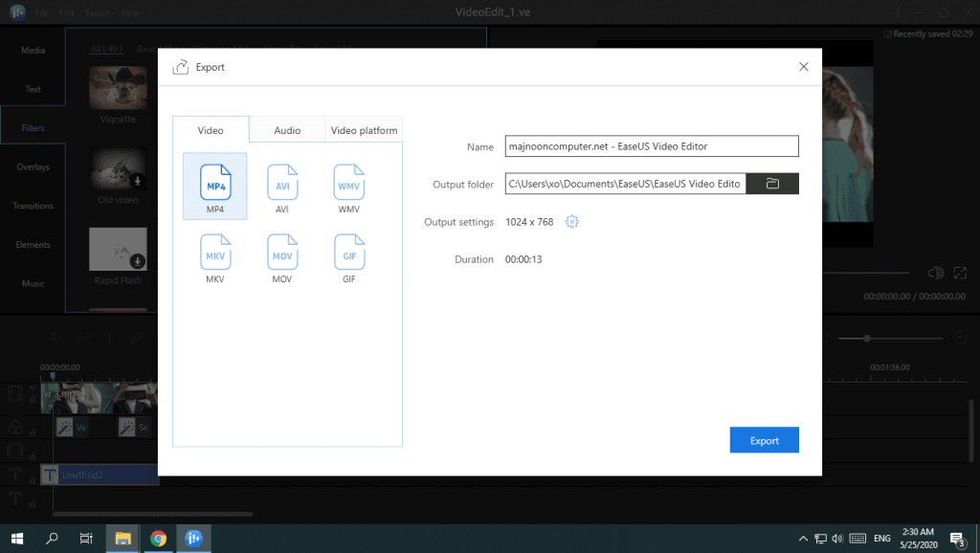This screenshot has height=553, width=980.
Task: Open File Explorer from taskbar
Action: (x=123, y=539)
